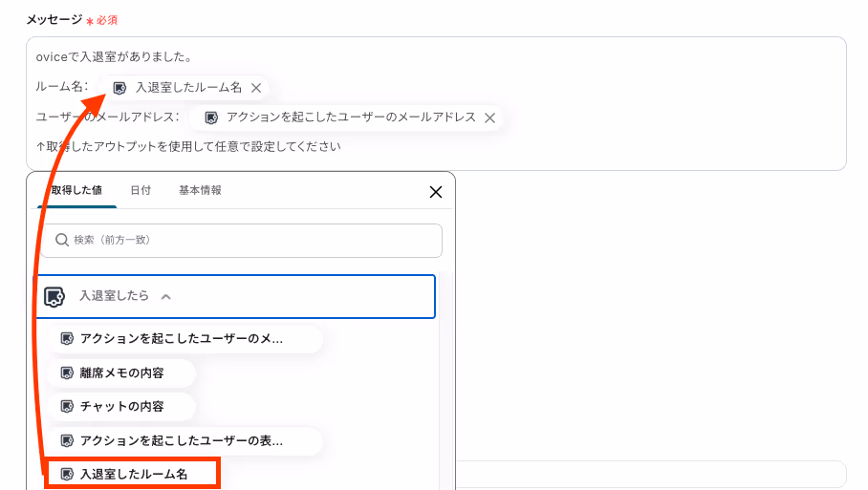Viewport: 868px width, 490px height.
Task: Click the text oviceで入退室がありました。
Action: pos(115,57)
